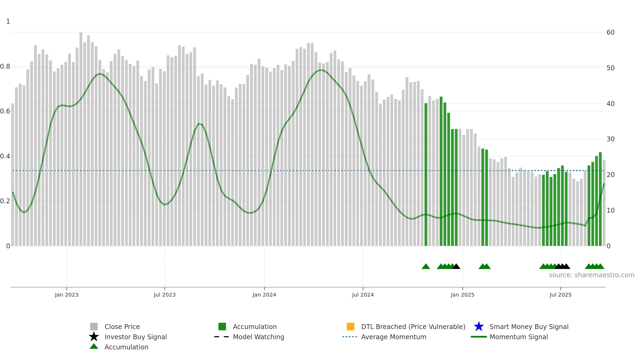This screenshot has height=362, width=644.
Task: Click the green Accumulation triangle legend icon
Action: tap(94, 347)
